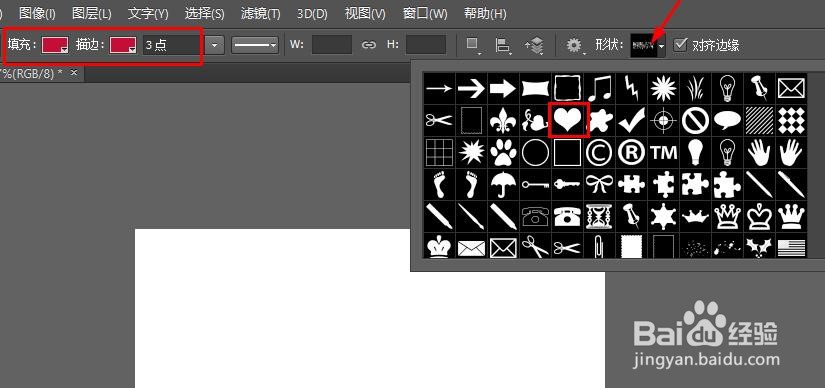Viewport: 825px width, 388px height.
Task: Choose the outlined telephone shape
Action: point(536,216)
